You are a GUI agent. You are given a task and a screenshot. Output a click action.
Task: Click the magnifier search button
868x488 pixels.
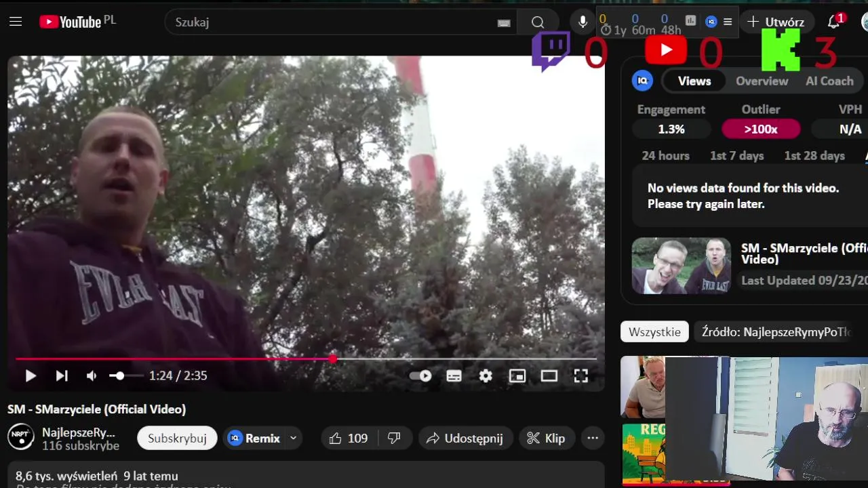(x=538, y=22)
